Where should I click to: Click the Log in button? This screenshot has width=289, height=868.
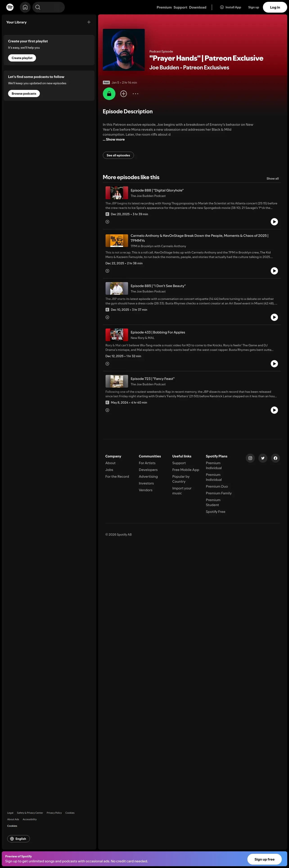pos(275,7)
